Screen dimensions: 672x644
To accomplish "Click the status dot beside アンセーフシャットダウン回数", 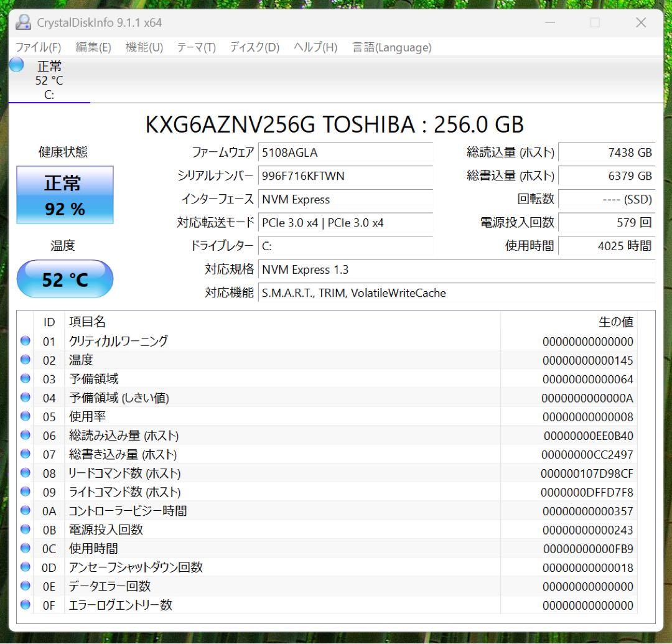I will tap(25, 567).
